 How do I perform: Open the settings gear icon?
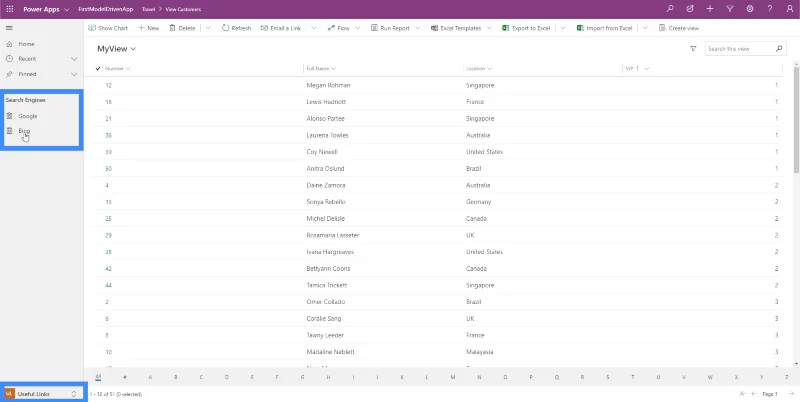click(x=750, y=9)
